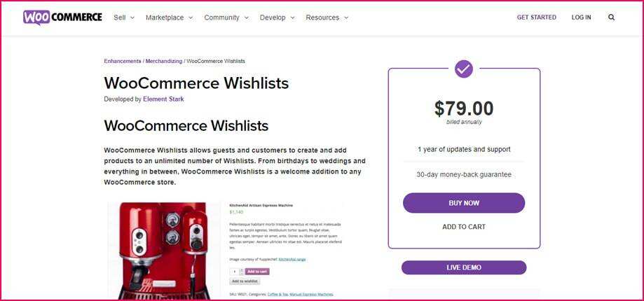Click the quantity field in demo screenshot
The height and width of the screenshot is (301, 644).
coord(234,271)
